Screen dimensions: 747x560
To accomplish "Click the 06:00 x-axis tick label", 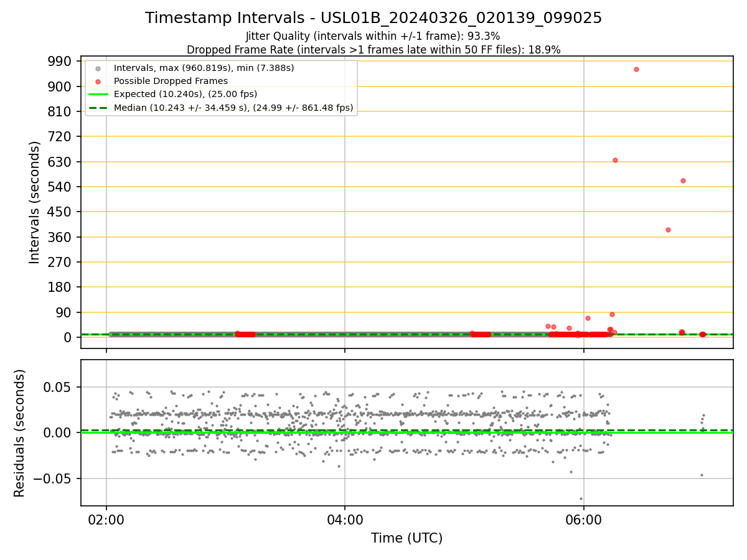I will [x=583, y=520].
